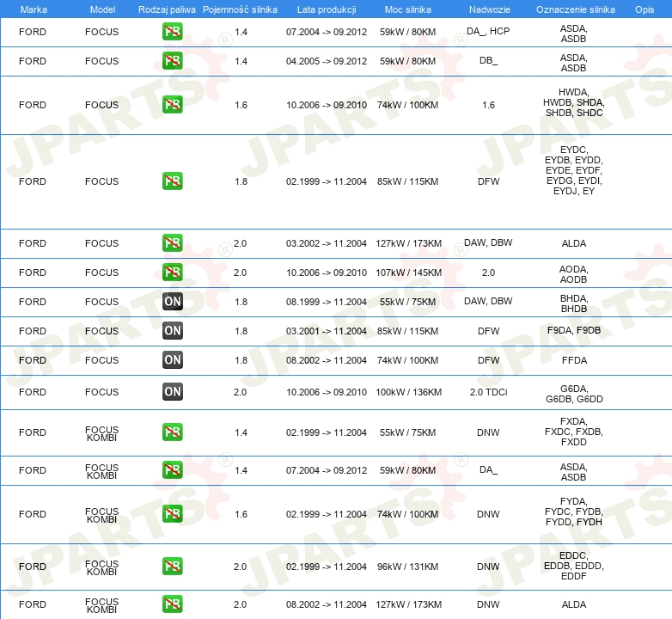Select the F9DA, F9DB engine code cell
The image size is (672, 619).
(574, 330)
